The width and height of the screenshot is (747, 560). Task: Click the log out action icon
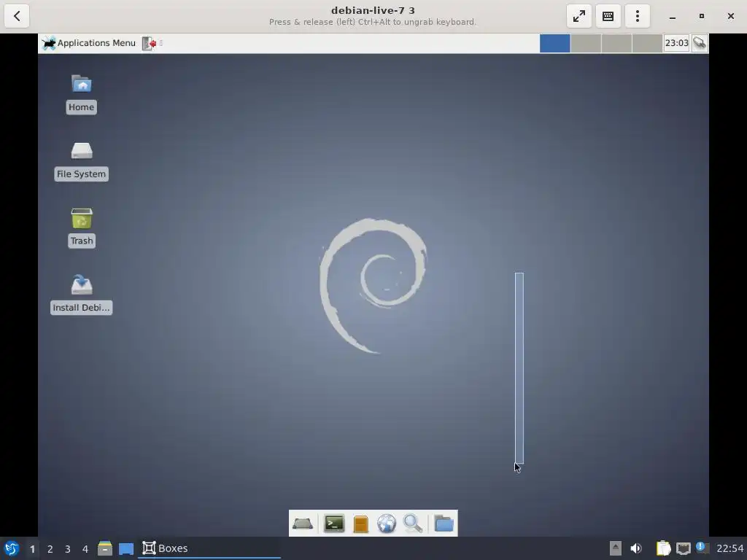point(149,43)
